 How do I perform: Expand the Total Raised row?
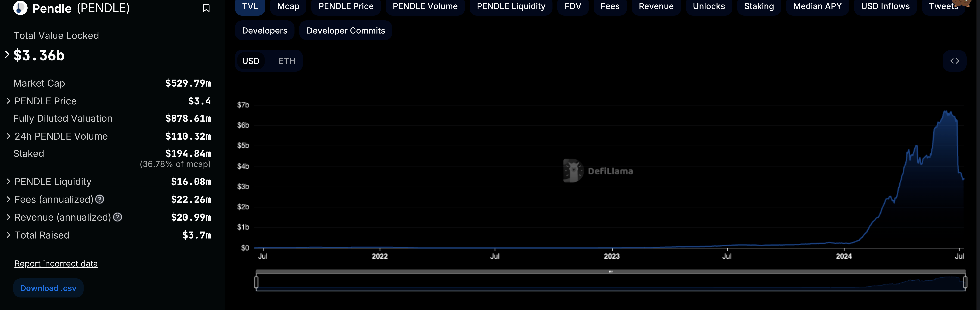[8, 235]
